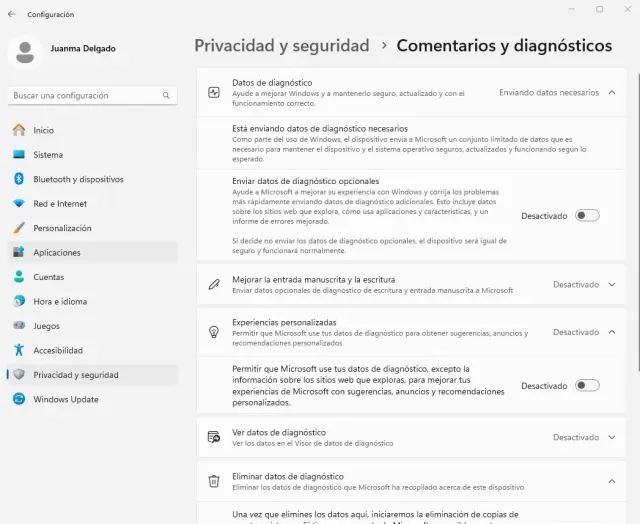
Task: Expand Mejorar la entrada manuscrita section
Action: [x=611, y=284]
